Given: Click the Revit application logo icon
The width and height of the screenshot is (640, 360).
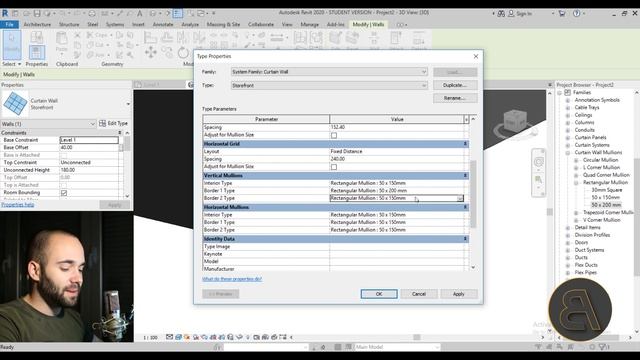Looking at the screenshot, I should point(5,13).
